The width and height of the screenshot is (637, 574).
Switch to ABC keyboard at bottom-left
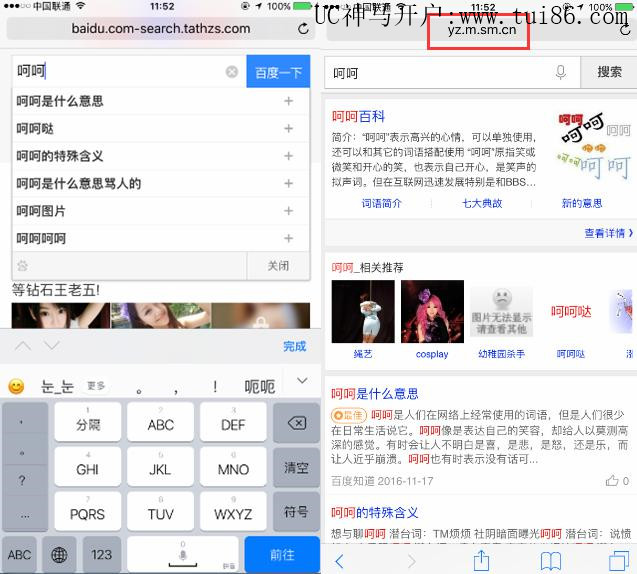(x=20, y=555)
